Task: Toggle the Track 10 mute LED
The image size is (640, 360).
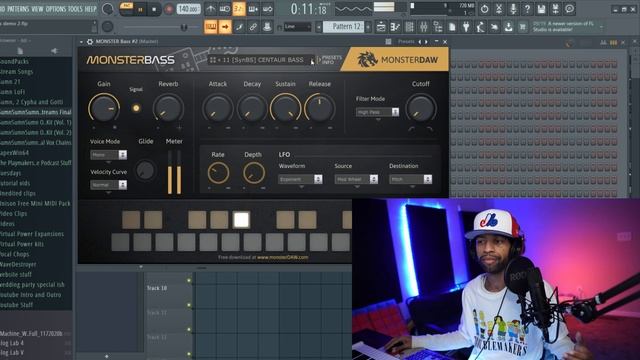Action: click(x=189, y=281)
